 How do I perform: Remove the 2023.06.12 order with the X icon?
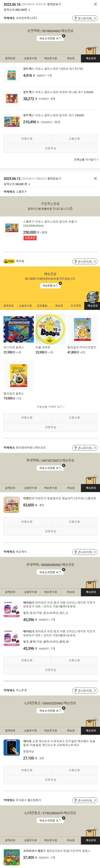click(95, 179)
